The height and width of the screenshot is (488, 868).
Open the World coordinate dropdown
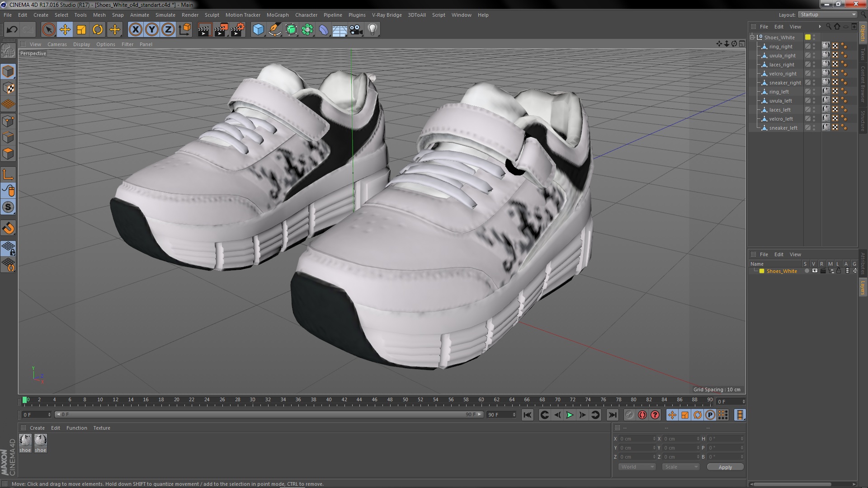coord(637,467)
